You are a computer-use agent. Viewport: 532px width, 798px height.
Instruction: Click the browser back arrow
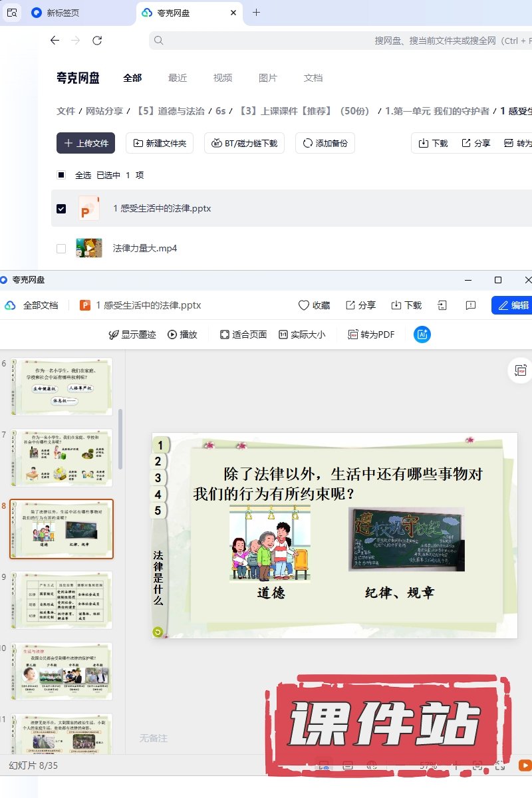coord(55,41)
